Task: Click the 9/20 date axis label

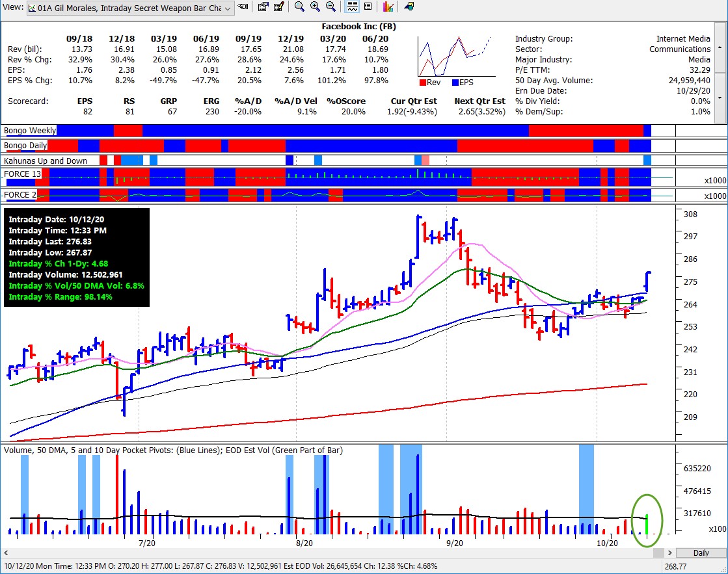Action: 455,543
